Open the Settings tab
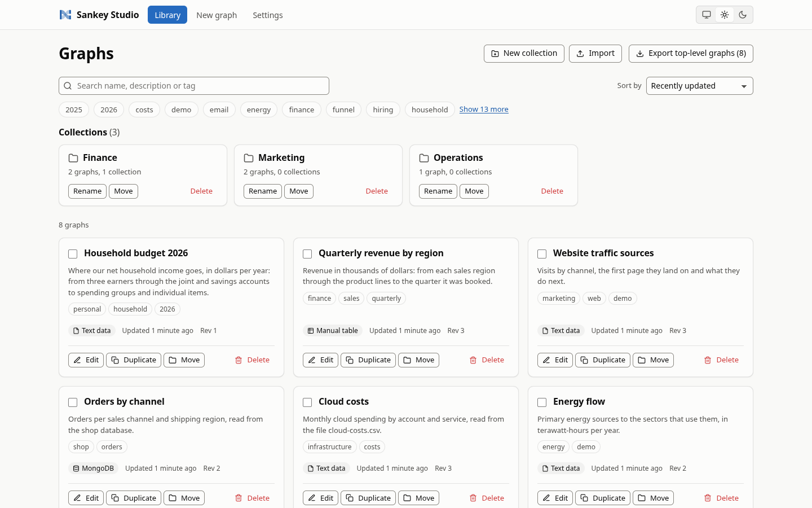 point(268,15)
